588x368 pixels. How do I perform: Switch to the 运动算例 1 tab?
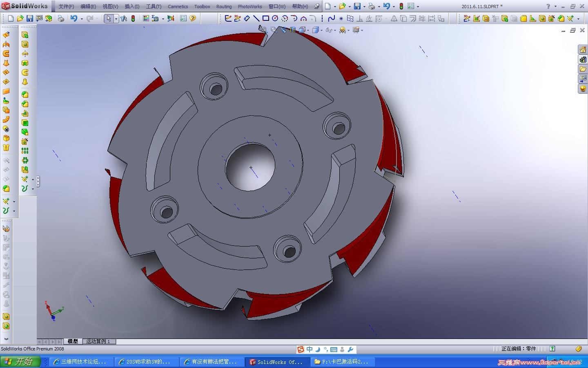[x=98, y=341]
